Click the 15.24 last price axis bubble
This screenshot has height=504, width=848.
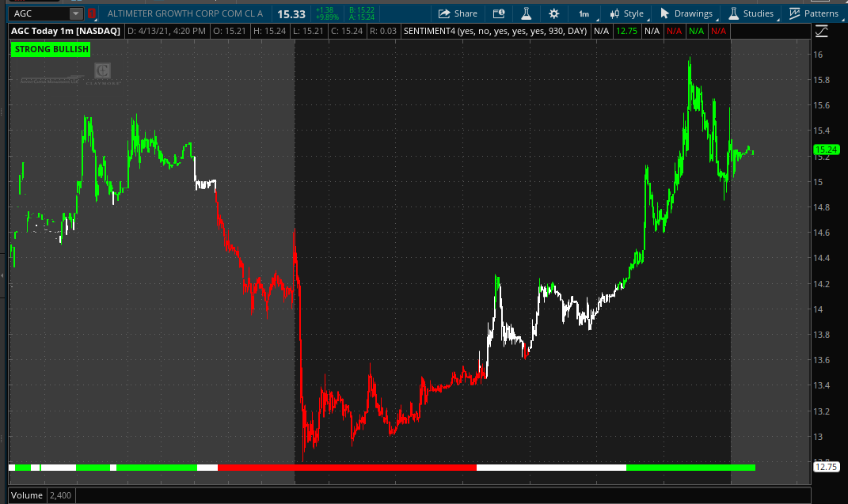(x=827, y=150)
